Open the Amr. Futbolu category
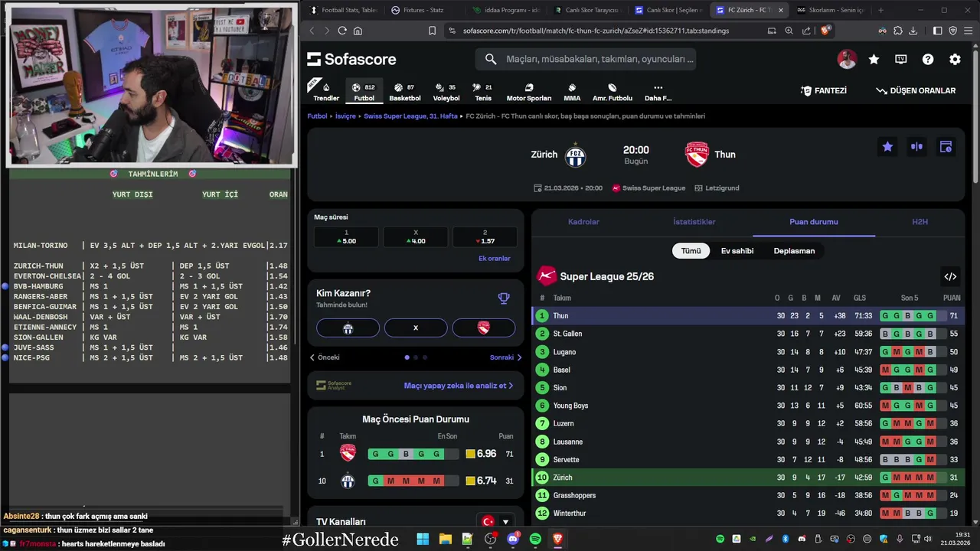980x551 pixels. click(x=612, y=92)
